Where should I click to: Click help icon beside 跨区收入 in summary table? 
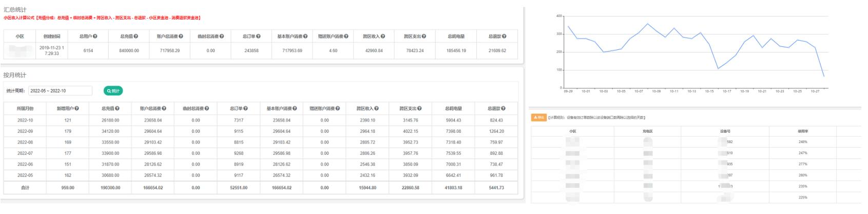(383, 37)
